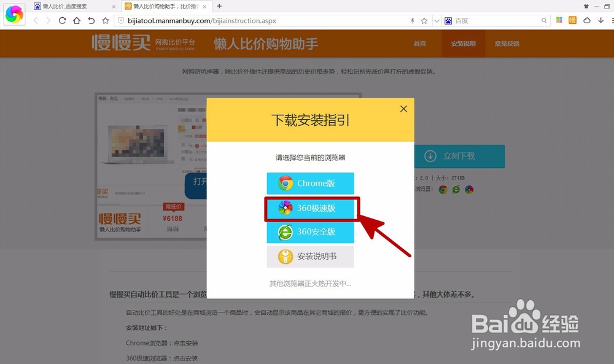Reload the page with refresh icon
The image size is (614, 364).
tap(62, 21)
